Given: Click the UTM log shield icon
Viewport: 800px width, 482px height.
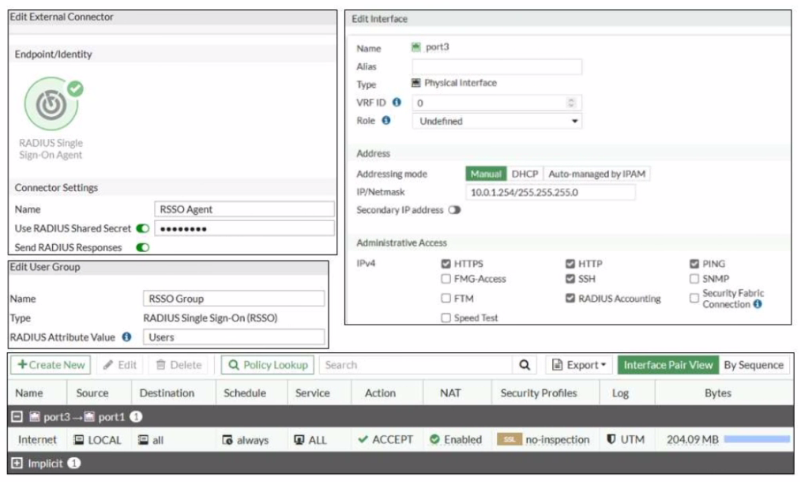Looking at the screenshot, I should (611, 439).
